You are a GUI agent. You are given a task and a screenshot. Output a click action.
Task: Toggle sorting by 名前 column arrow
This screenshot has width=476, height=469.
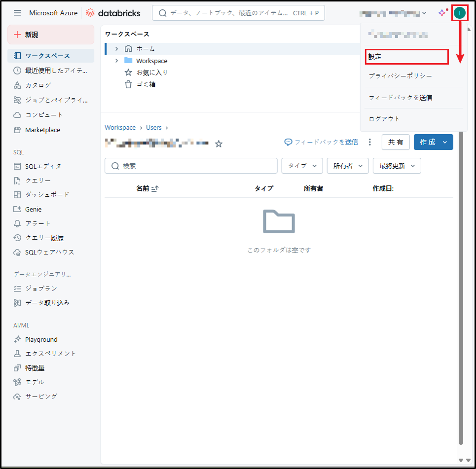click(x=155, y=188)
